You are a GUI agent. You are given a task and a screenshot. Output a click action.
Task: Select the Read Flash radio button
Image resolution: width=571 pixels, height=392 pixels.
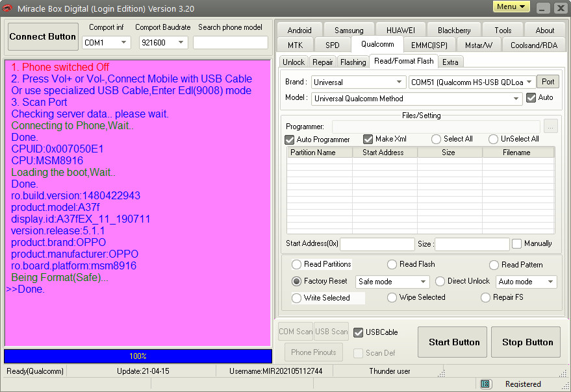[x=392, y=265]
